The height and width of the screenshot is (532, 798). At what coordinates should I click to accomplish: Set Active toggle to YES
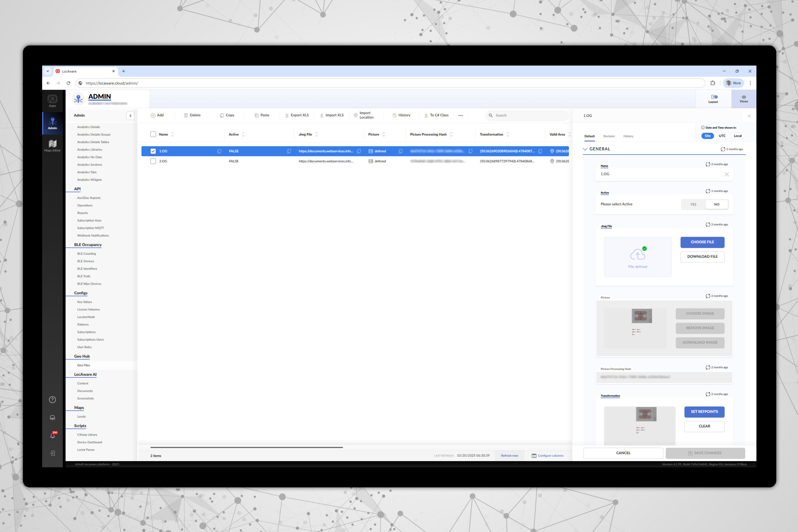[693, 204]
